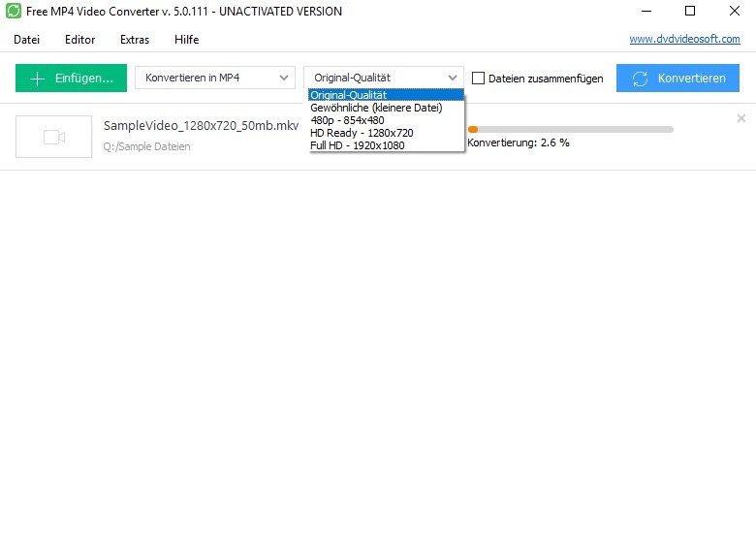Select Full HD - 1920x1080 option
This screenshot has width=756, height=538.
tap(386, 145)
